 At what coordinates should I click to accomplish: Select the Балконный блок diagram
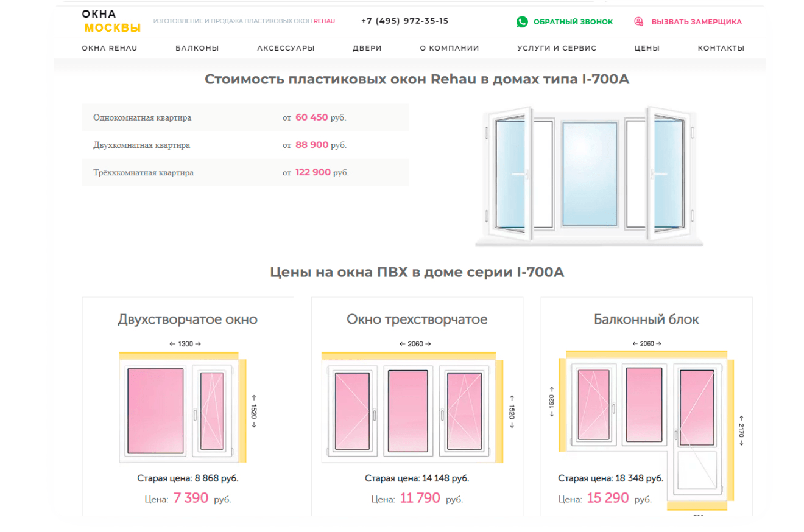(646, 414)
